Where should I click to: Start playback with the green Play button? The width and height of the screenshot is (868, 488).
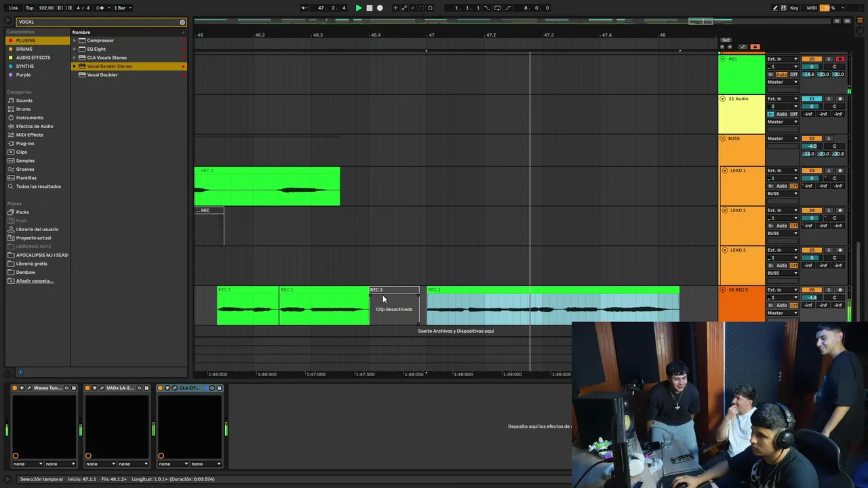point(359,8)
